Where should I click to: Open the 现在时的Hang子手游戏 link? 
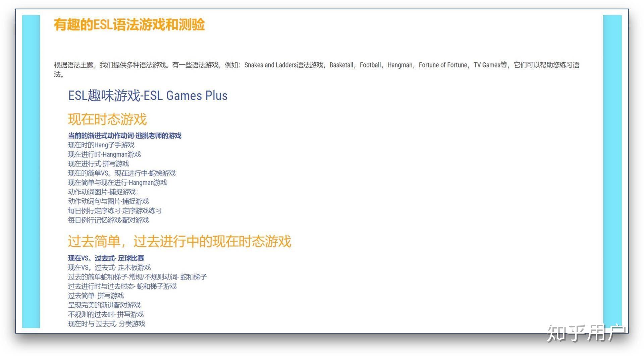point(101,145)
